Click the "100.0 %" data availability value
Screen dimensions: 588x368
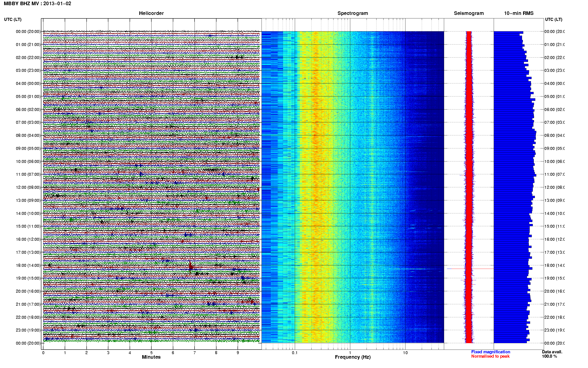click(549, 356)
